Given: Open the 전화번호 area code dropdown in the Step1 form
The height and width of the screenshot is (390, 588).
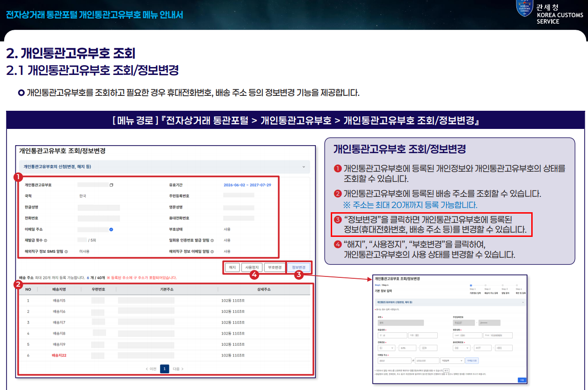Looking at the screenshot, I should 387,348.
